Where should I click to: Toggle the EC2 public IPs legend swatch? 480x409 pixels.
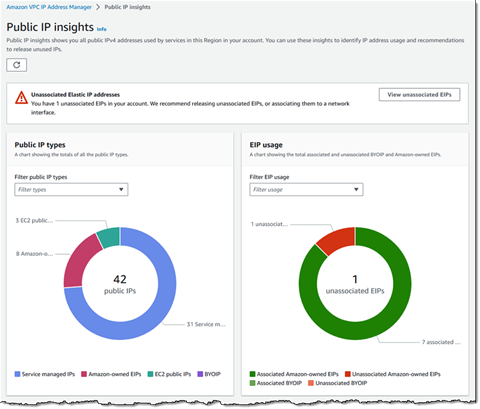point(150,374)
